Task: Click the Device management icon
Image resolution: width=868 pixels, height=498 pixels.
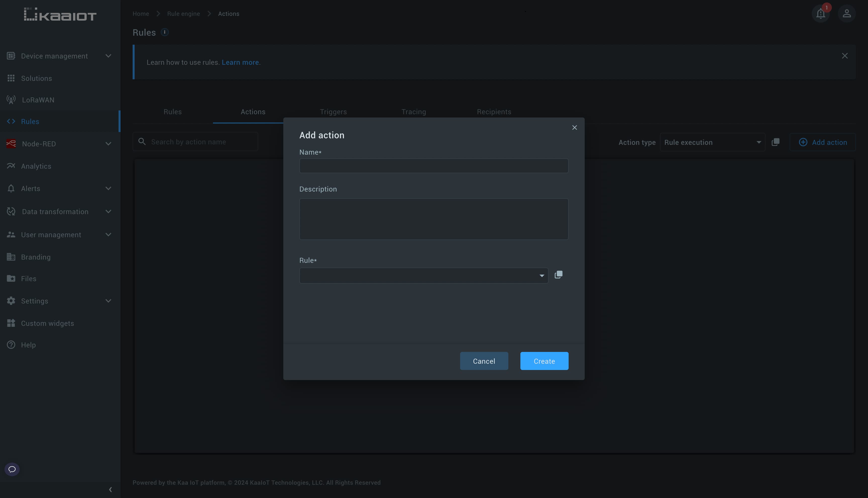Action: (x=11, y=56)
